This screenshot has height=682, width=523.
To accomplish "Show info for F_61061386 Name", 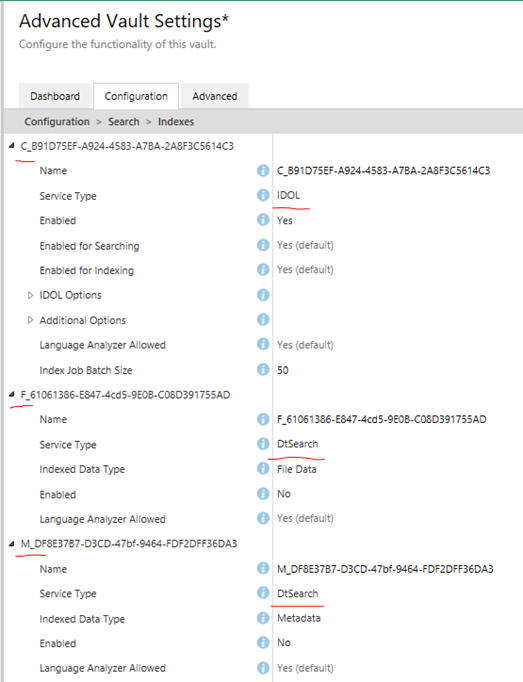I will coord(263,419).
